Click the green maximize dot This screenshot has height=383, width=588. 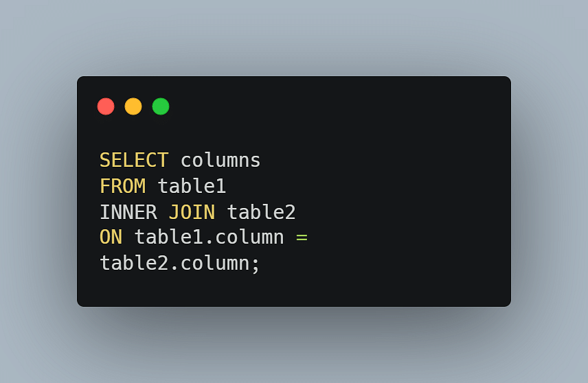click(161, 106)
